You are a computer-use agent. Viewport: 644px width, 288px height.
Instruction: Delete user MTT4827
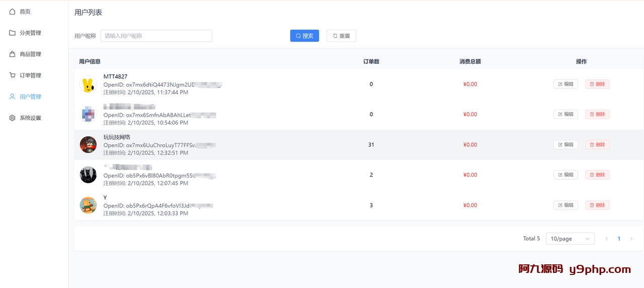[x=597, y=84]
